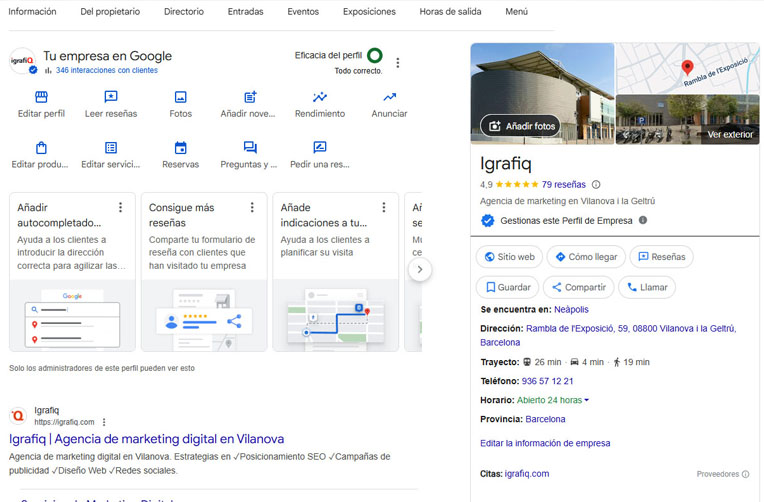The image size is (764, 502).
Task: Open three-dot menu next to igrafiq.com URL
Action: tap(104, 422)
